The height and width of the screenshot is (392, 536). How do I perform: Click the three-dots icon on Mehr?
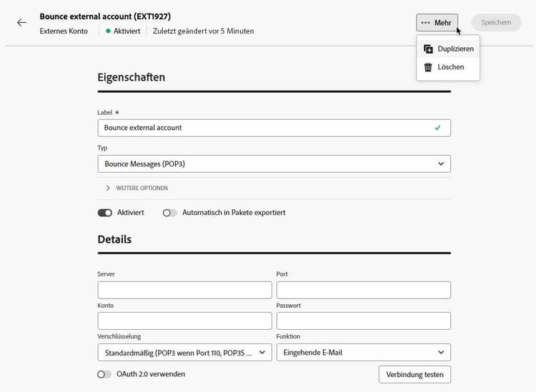coord(426,23)
